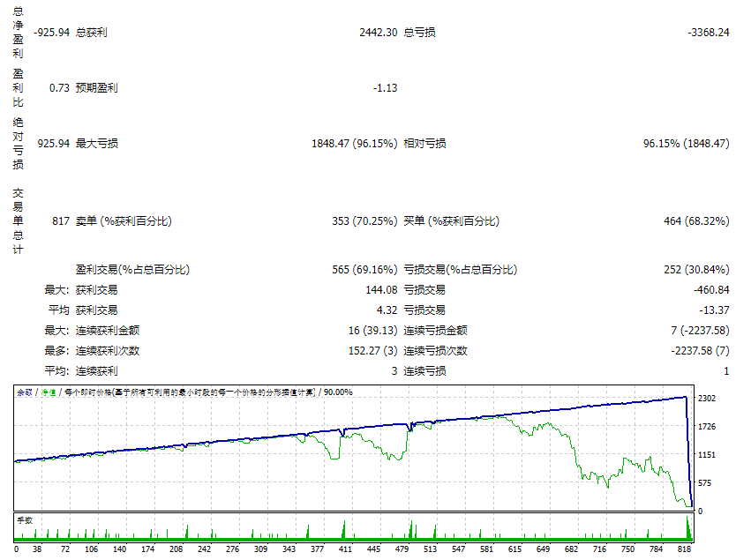Select the expected payoff value -1.13
This screenshot has width=736, height=560.
386,87
